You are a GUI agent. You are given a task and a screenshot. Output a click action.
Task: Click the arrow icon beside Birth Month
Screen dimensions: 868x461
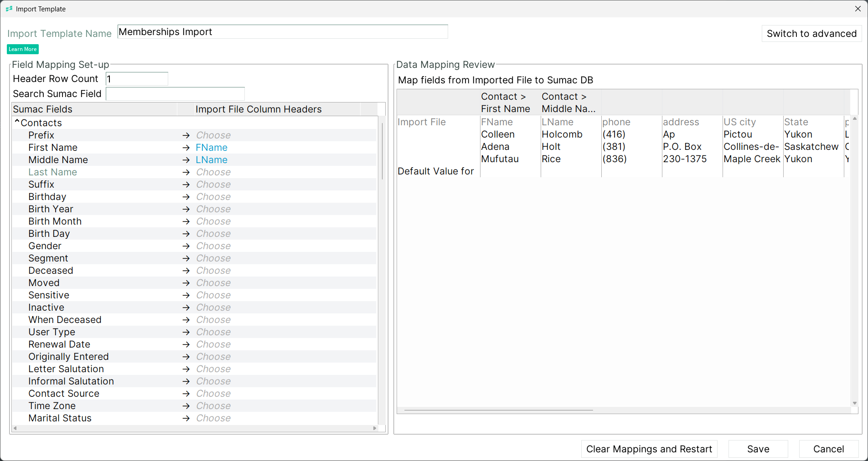click(186, 221)
